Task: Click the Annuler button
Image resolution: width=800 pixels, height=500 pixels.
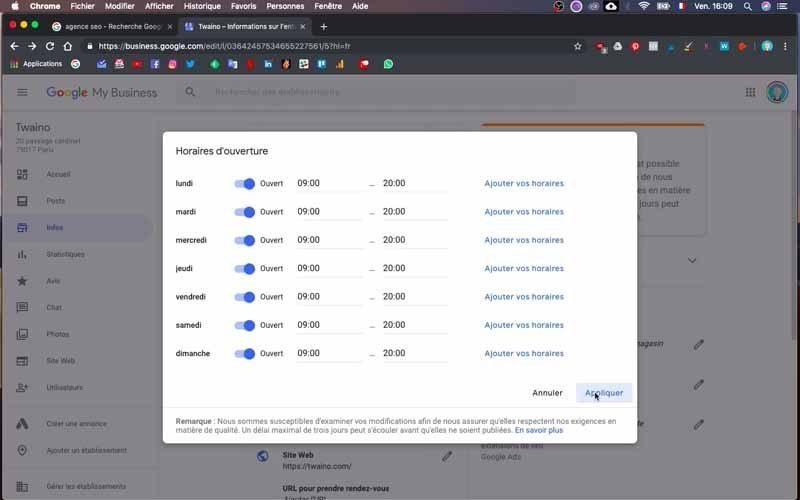Action: [547, 393]
